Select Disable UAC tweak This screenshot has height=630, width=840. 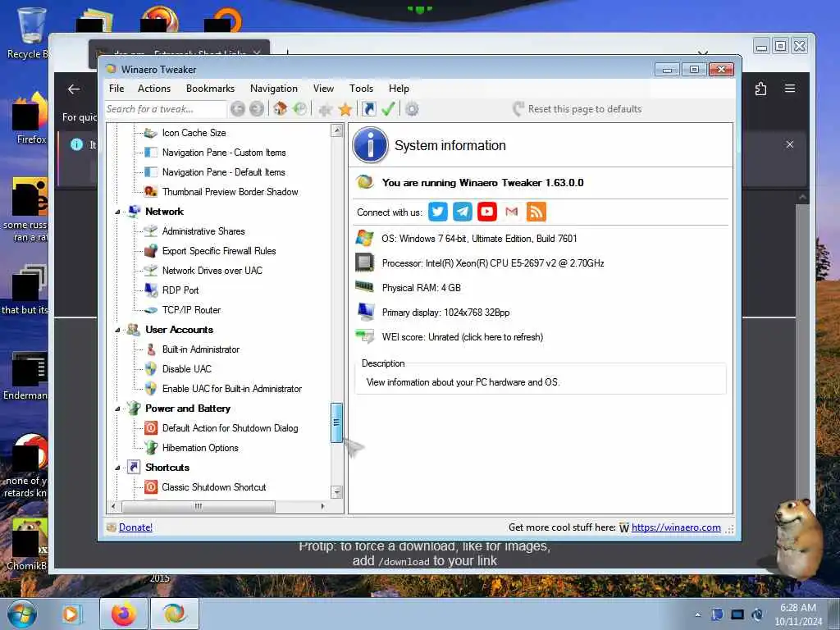(x=187, y=369)
